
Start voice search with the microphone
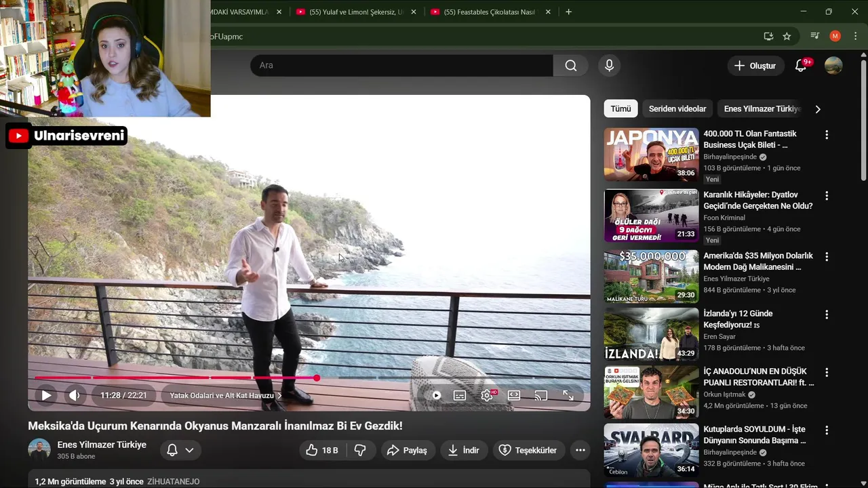point(609,66)
